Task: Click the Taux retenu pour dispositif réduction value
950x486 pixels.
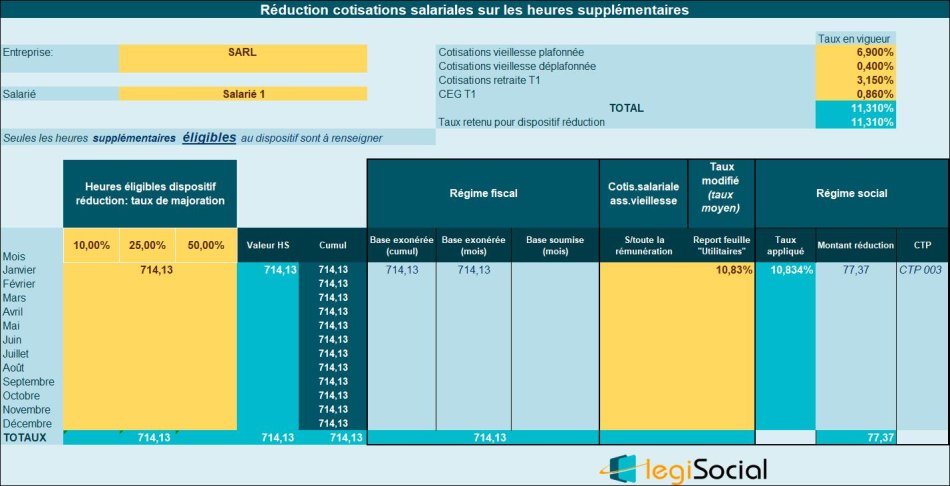Action: tap(856, 122)
